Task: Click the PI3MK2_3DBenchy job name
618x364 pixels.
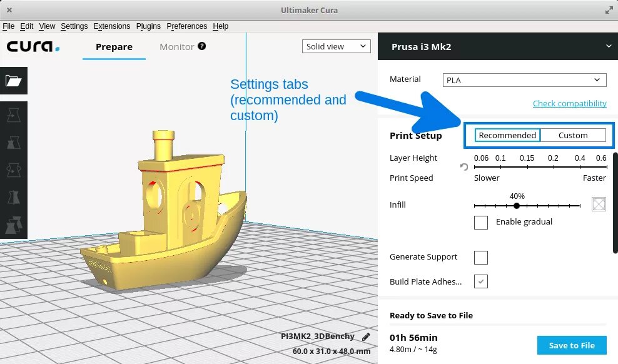Action: coord(318,336)
